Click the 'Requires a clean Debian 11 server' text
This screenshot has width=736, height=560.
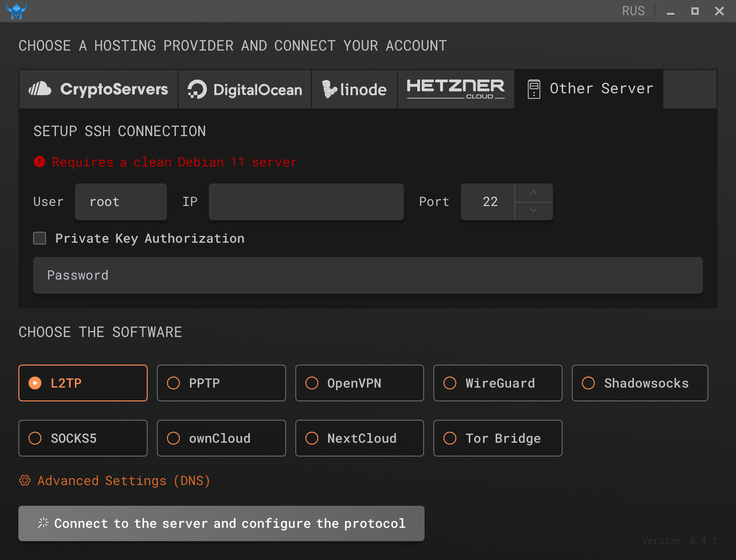(x=175, y=162)
